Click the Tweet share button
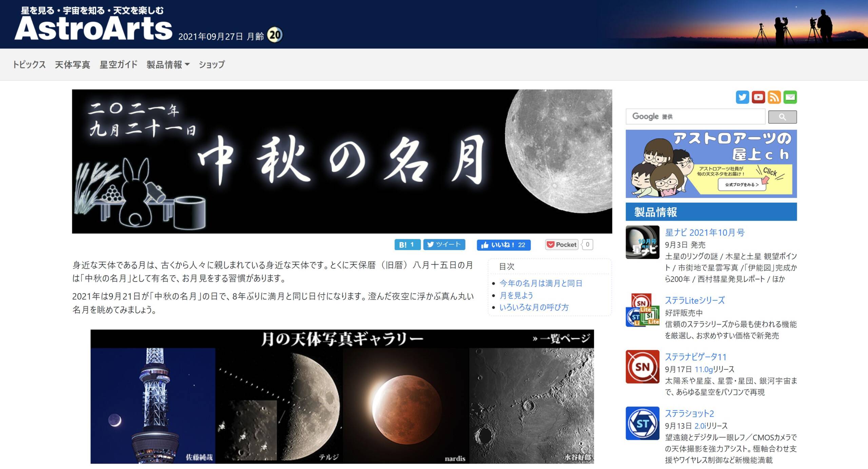Viewport: 868px width, 469px height. coord(444,244)
